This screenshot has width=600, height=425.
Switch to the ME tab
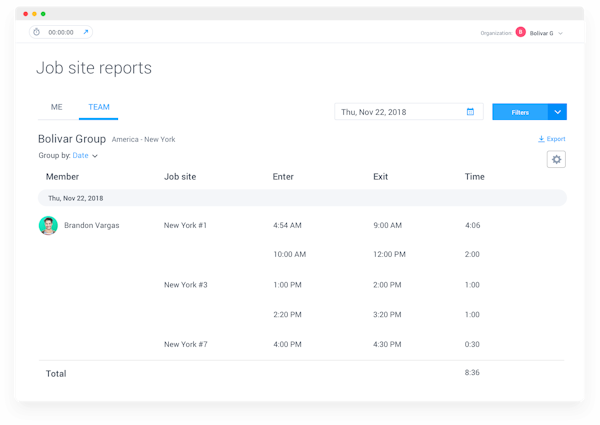[56, 107]
